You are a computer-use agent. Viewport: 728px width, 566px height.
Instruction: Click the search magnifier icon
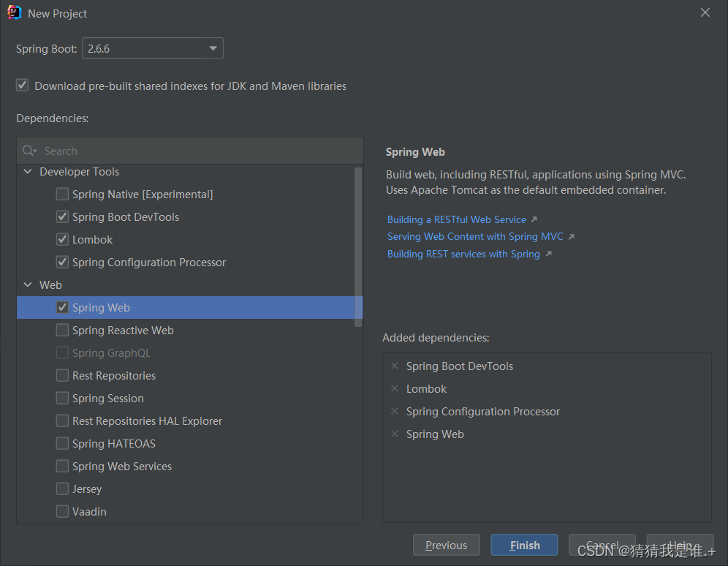click(x=29, y=151)
